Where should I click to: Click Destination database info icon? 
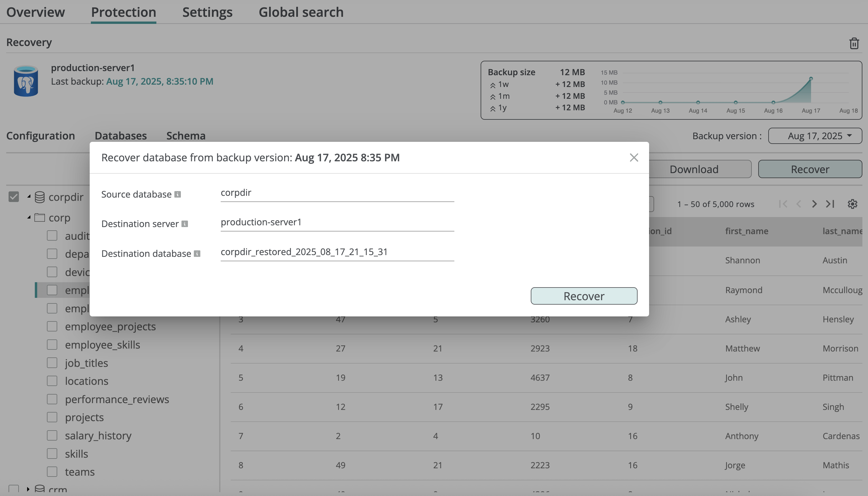click(x=197, y=254)
